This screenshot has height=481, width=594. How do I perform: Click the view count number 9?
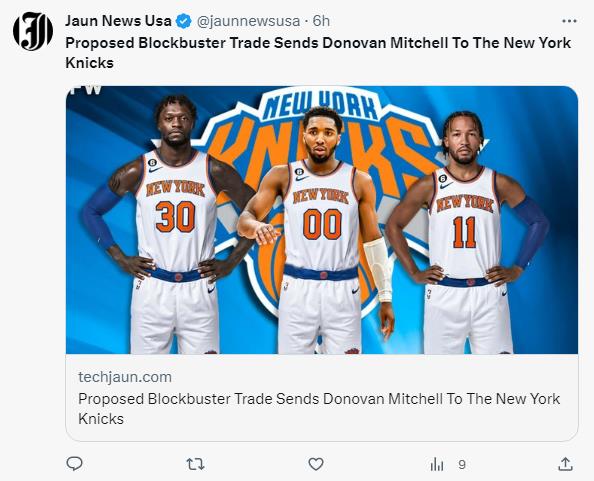coord(462,464)
